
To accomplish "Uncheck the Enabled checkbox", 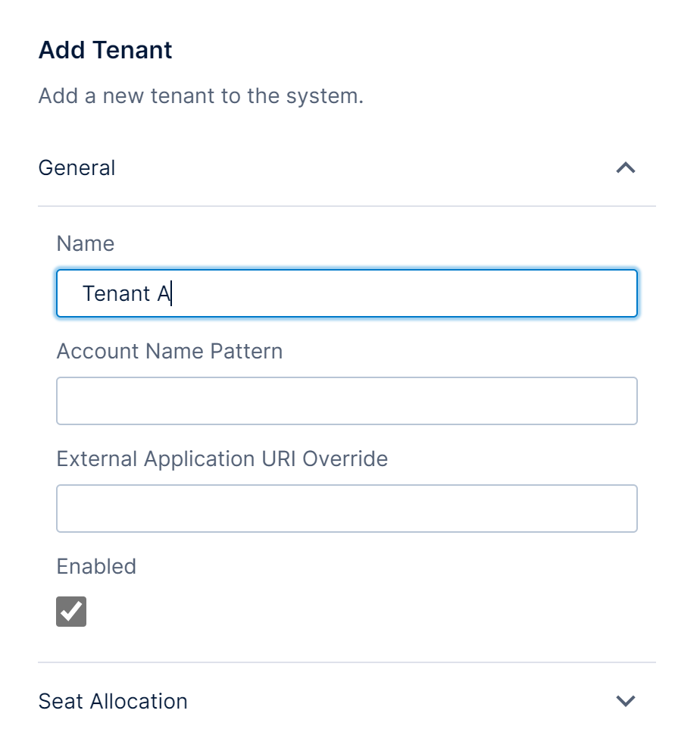I will (71, 612).
